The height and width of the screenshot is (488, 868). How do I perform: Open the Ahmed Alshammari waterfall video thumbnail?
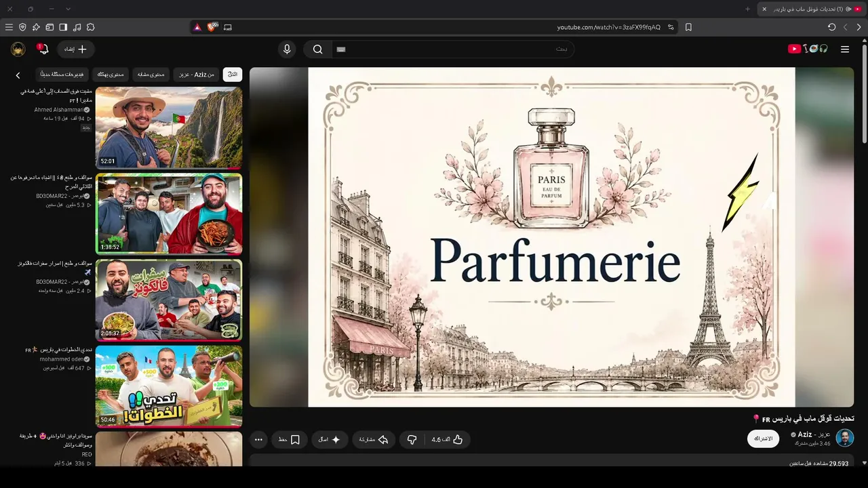(x=169, y=127)
